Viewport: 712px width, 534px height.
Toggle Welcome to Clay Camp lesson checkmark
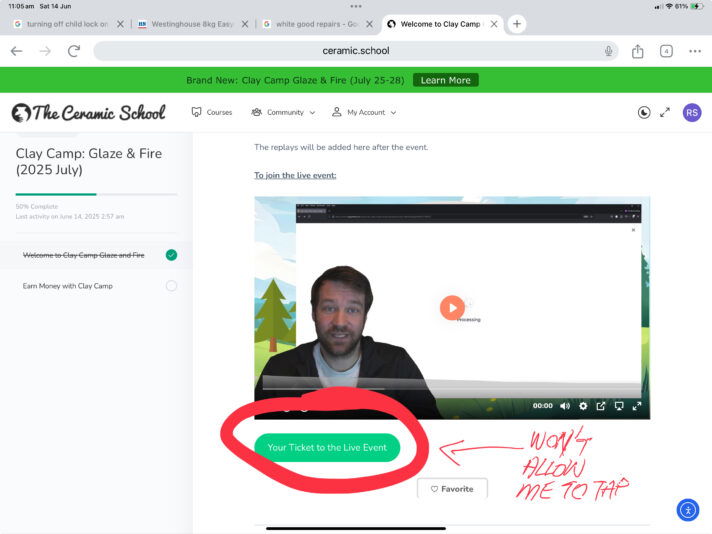(171, 255)
